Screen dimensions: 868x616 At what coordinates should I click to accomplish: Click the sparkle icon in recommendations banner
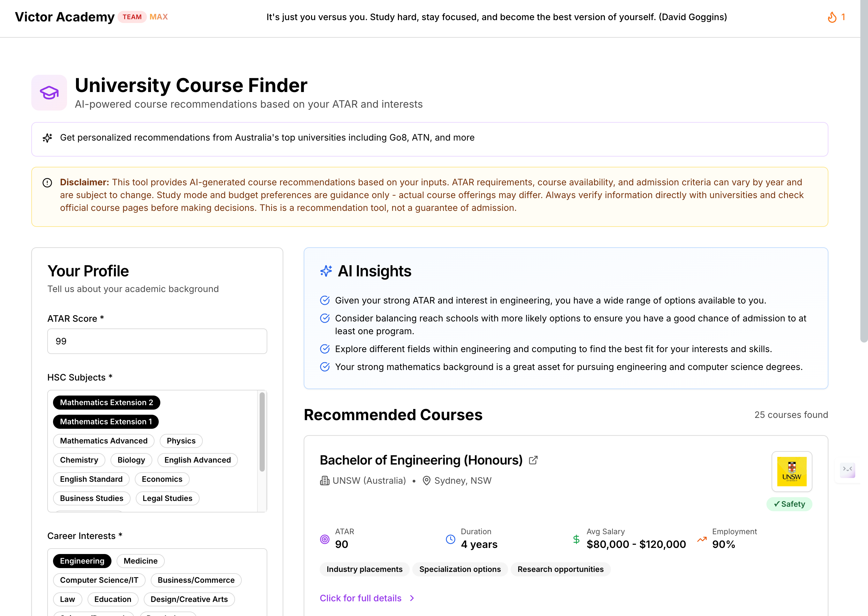(47, 138)
